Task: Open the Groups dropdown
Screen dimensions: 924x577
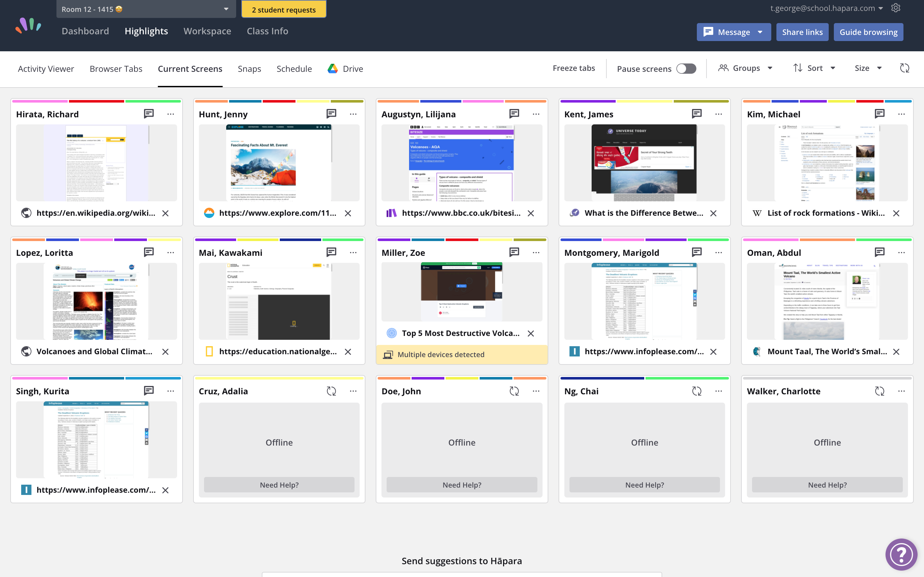Action: tap(745, 68)
